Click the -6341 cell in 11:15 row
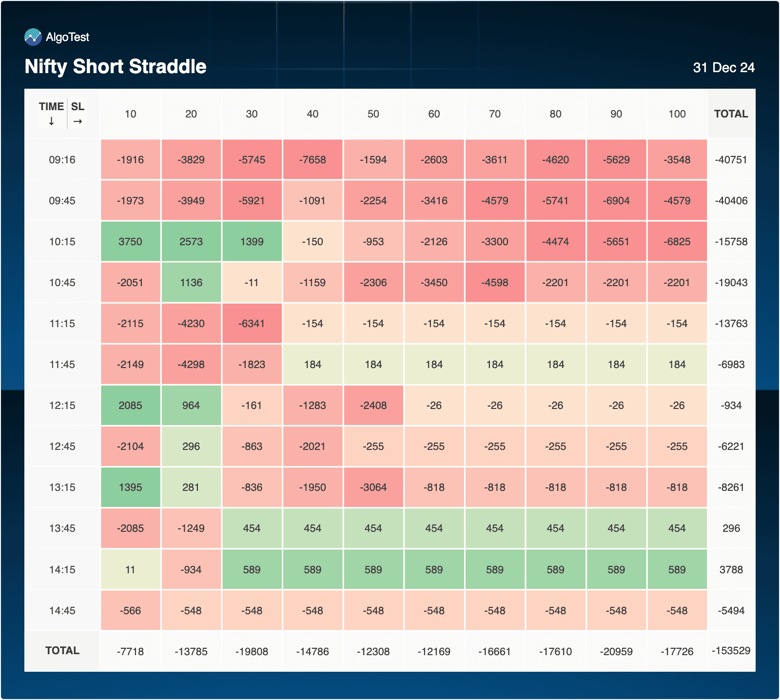The height and width of the screenshot is (700, 780). click(x=252, y=324)
